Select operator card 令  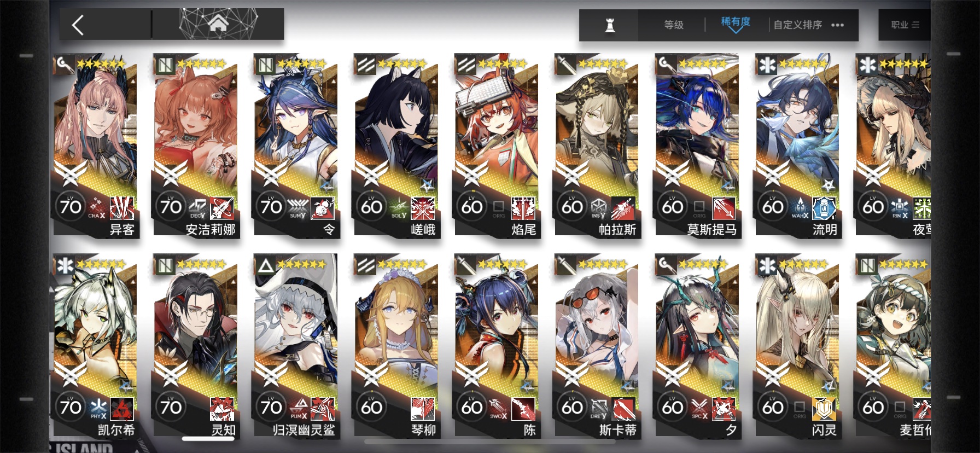(296, 146)
